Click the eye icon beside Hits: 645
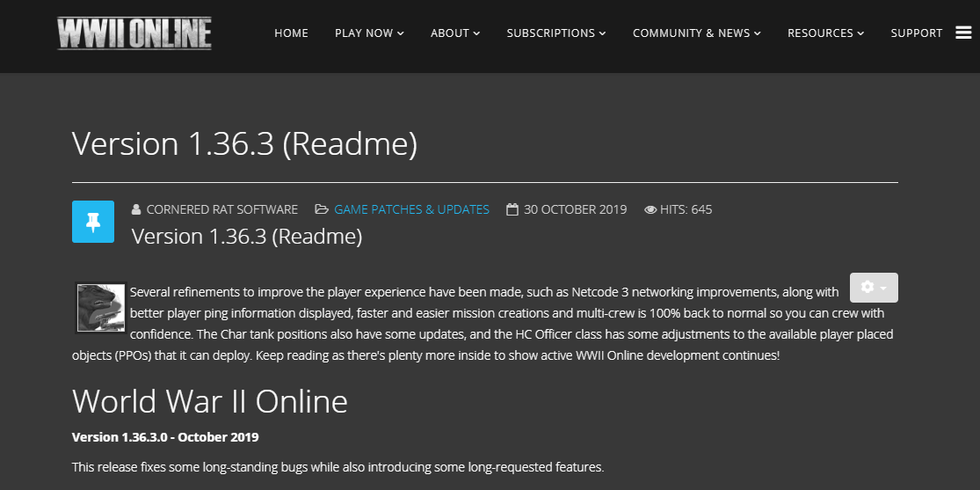Viewport: 980px width, 490px height. (650, 209)
